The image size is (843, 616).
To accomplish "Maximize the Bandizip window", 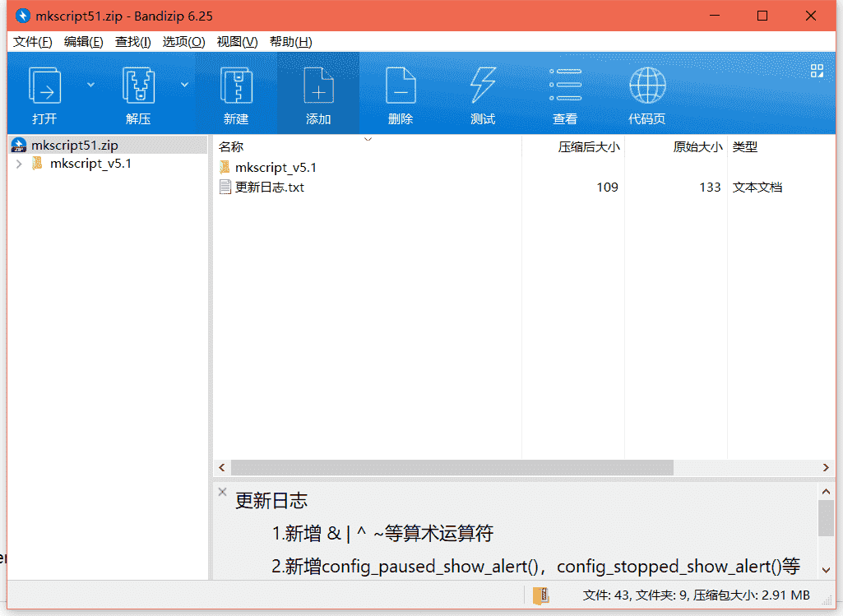I will tap(762, 16).
